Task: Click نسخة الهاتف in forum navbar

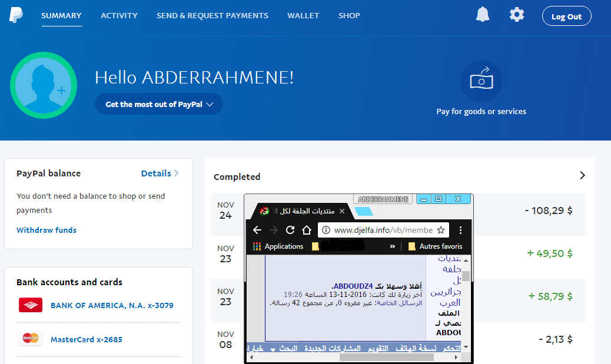Action: pos(416,349)
